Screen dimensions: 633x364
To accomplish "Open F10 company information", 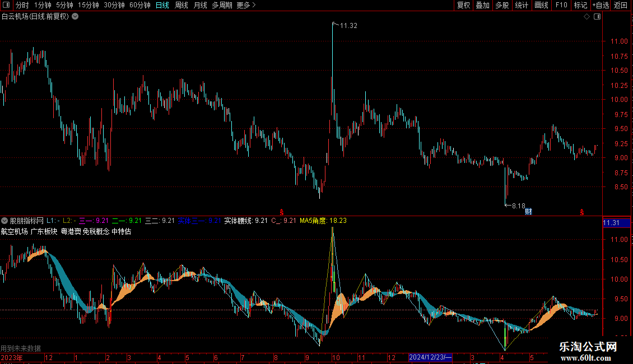I will coord(561,5).
